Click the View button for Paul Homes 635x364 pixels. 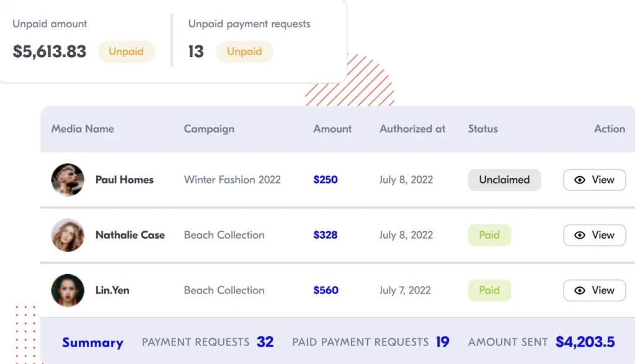click(x=594, y=180)
